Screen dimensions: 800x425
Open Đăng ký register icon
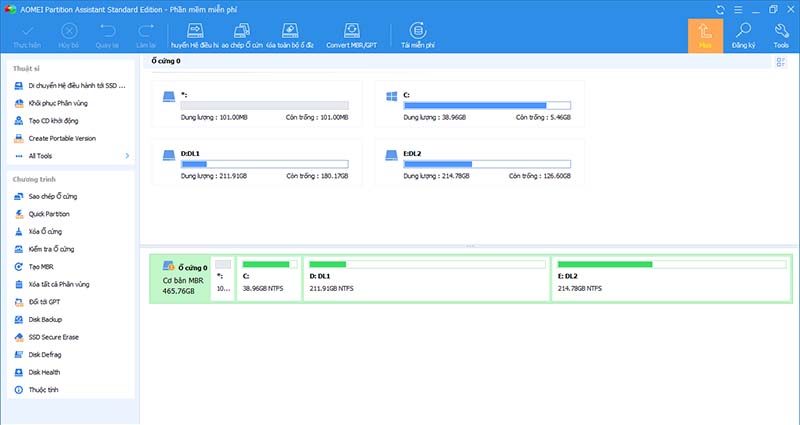(743, 36)
